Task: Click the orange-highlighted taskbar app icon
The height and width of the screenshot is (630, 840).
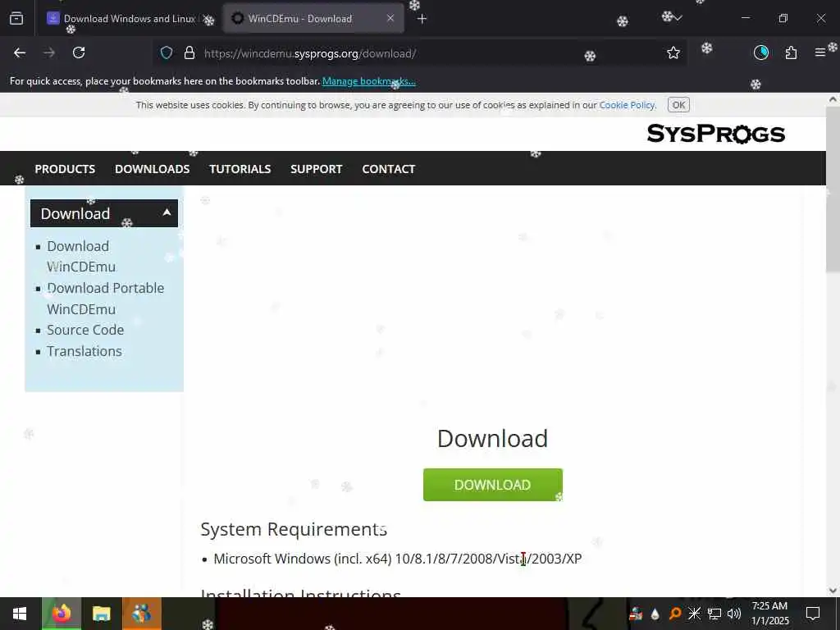Action: (x=141, y=614)
